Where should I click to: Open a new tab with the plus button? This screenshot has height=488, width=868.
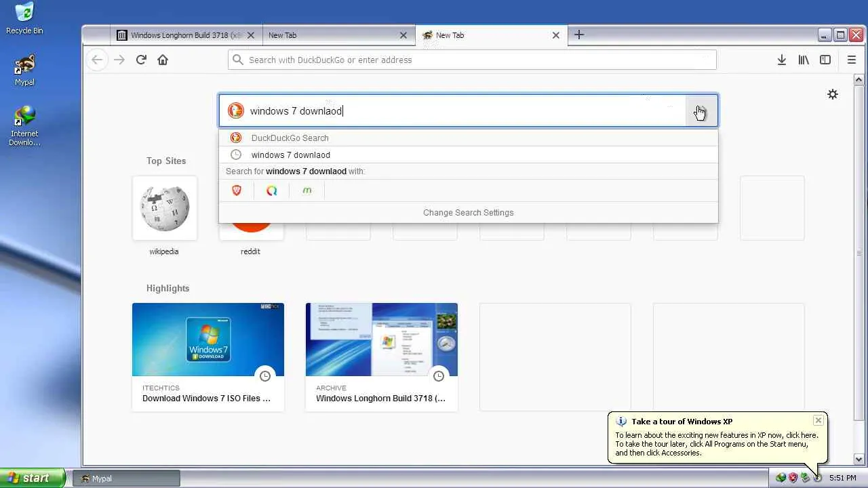[x=578, y=35]
